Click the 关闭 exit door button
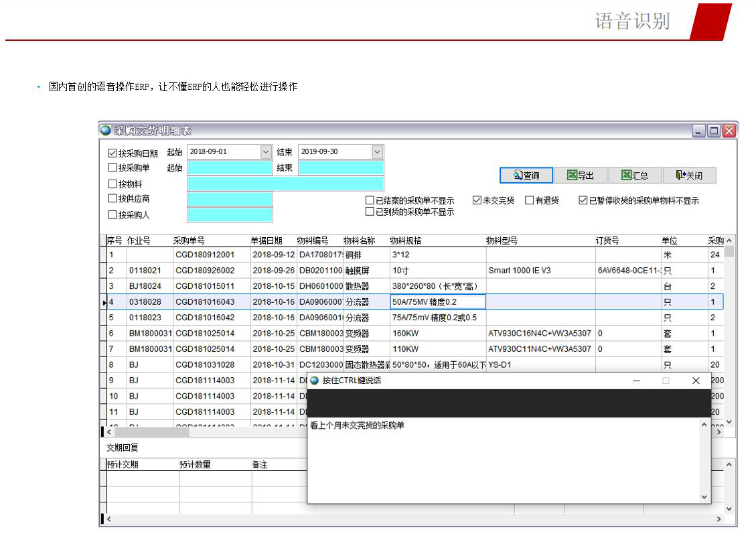The width and height of the screenshot is (756, 540). coord(689,176)
